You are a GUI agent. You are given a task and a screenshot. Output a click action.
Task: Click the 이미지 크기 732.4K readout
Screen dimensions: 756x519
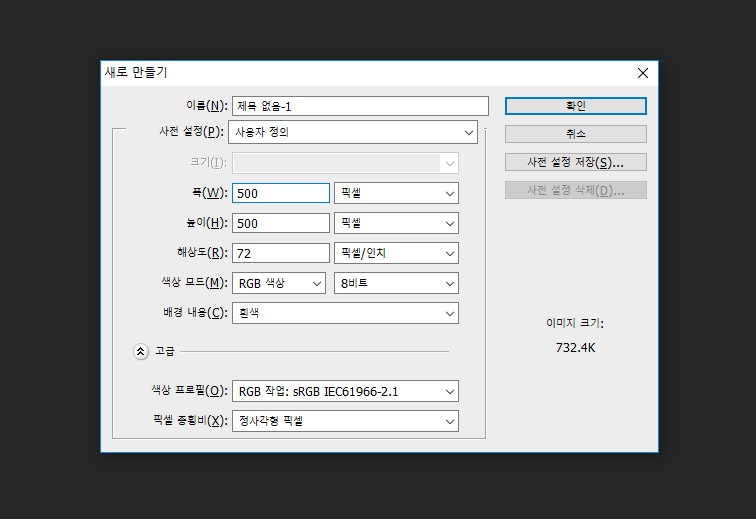point(575,347)
